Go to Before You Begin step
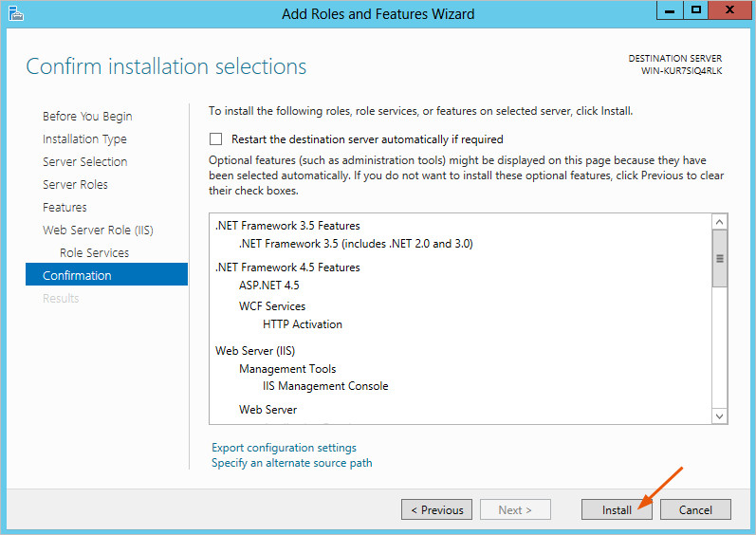756x535 pixels. click(x=87, y=116)
